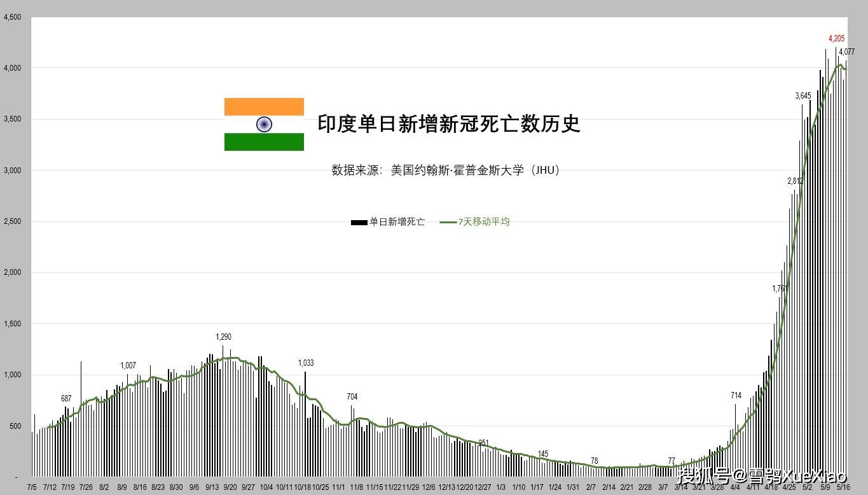
Task: Click the x-axis date '1/31'
Action: (x=574, y=487)
